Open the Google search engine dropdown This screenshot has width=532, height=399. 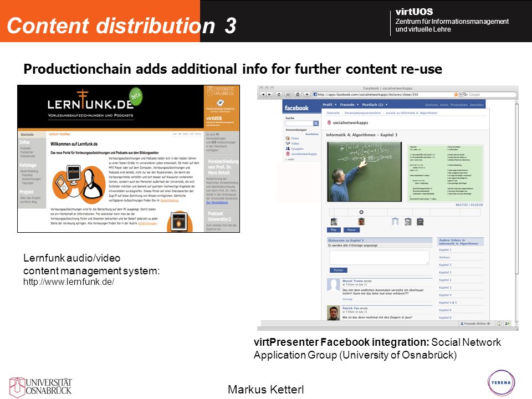click(x=465, y=95)
